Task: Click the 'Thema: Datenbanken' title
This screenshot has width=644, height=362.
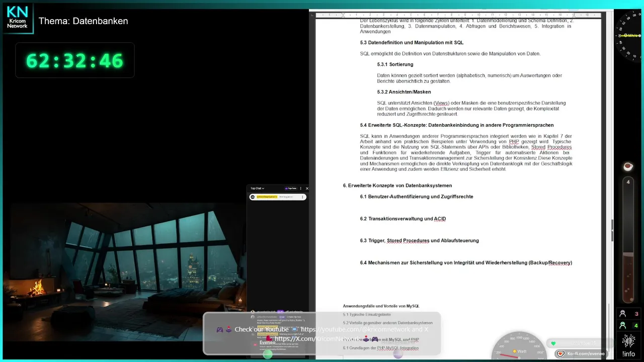Action: pos(83,21)
